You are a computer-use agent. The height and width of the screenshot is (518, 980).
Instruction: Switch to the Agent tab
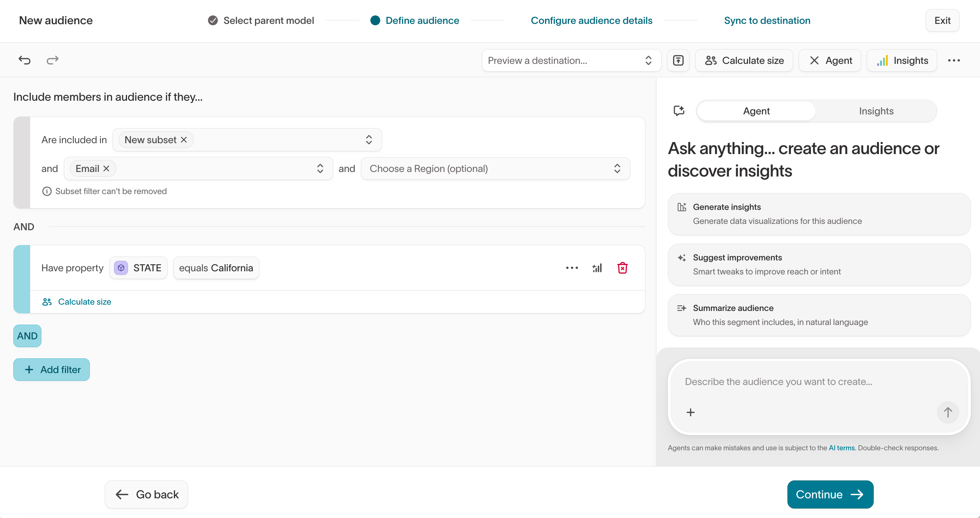pyautogui.click(x=756, y=111)
